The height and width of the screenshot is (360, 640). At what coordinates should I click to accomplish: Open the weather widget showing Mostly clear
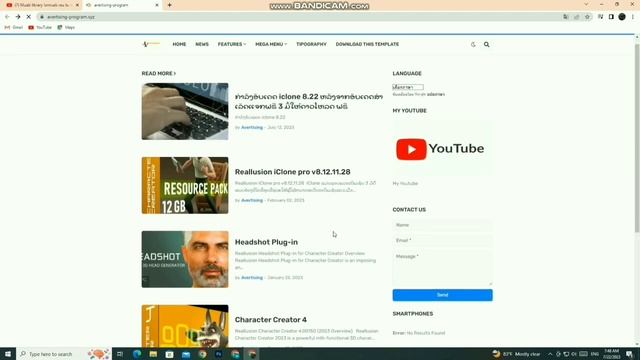point(516,354)
